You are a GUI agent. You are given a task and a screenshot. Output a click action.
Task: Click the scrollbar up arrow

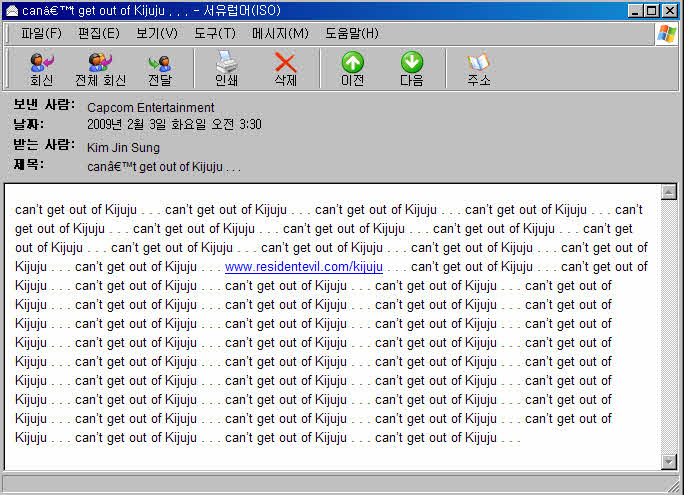(669, 191)
